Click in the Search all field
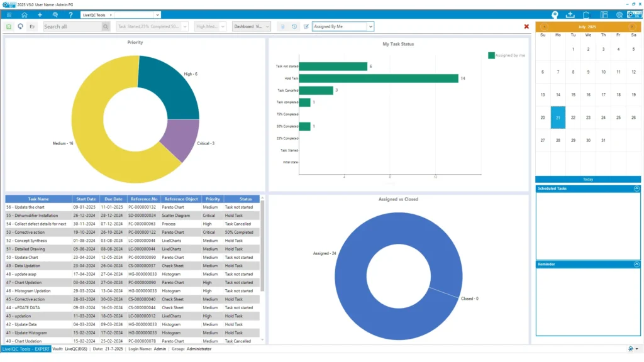 [x=72, y=26]
